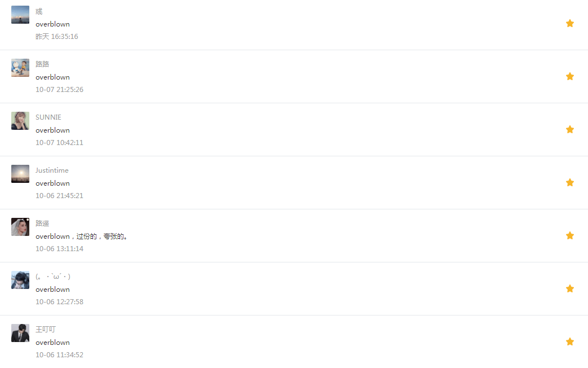This screenshot has width=588, height=368.
Task: Click 王叮叮's avatar photo
Action: (x=20, y=333)
